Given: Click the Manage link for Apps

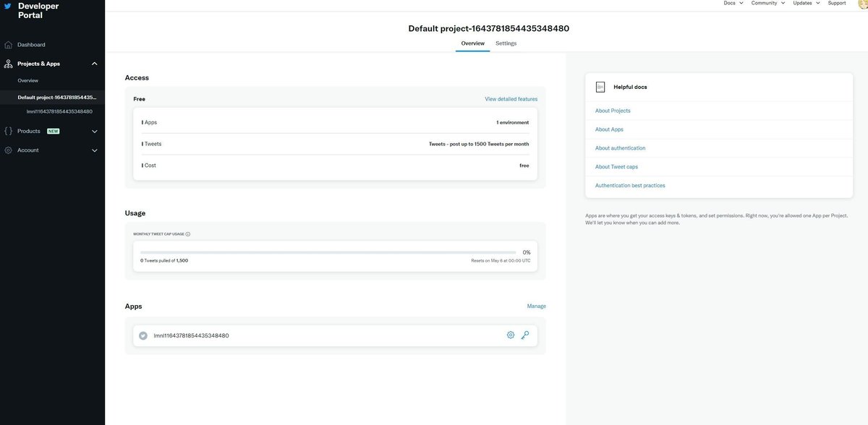Looking at the screenshot, I should pos(537,306).
